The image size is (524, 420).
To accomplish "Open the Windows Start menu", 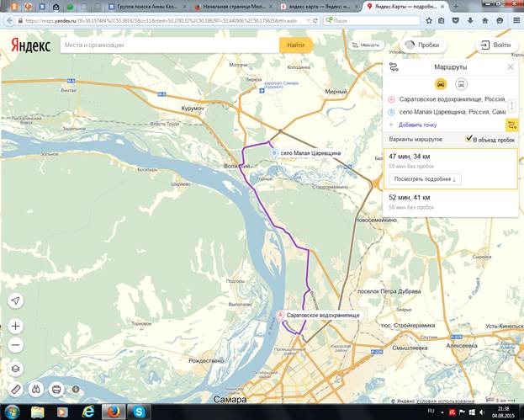I will (x=12, y=412).
